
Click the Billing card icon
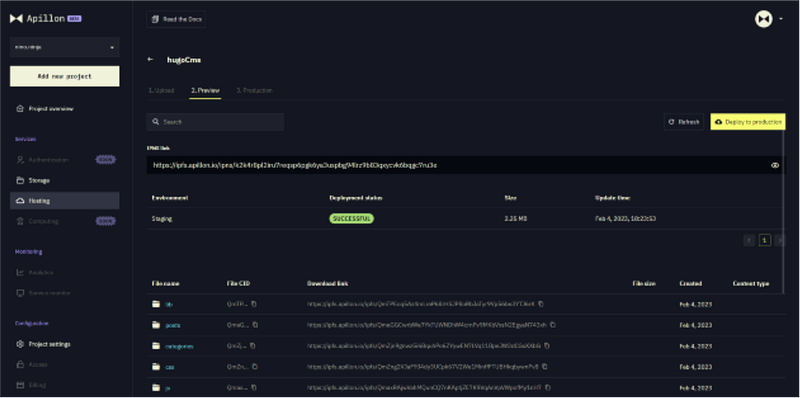(20, 385)
